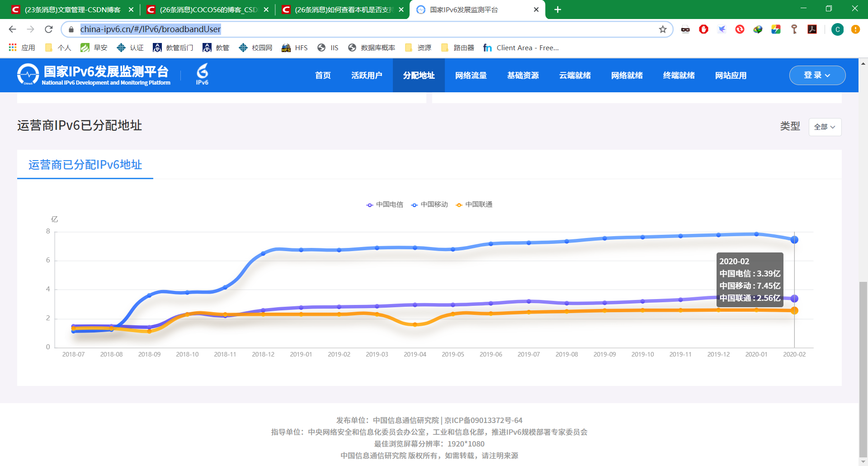Click 中国移动 data point at 2020-02

(x=794, y=240)
